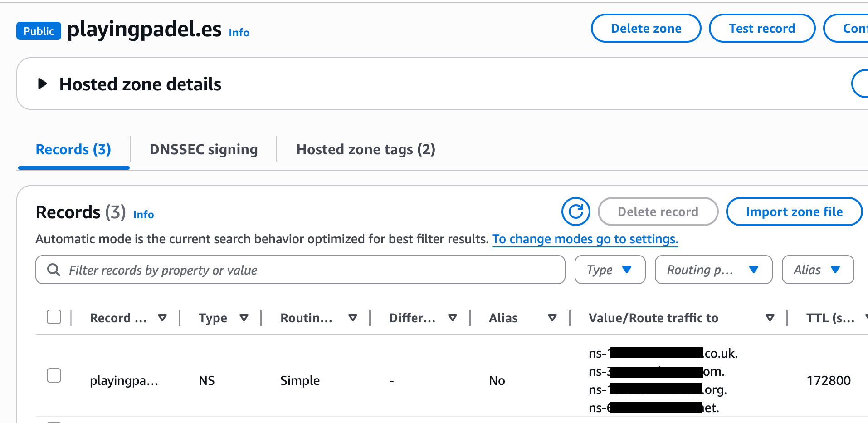Viewport: 868px width, 423px height.
Task: Switch to the DNSSEC signing tab
Action: pos(204,149)
